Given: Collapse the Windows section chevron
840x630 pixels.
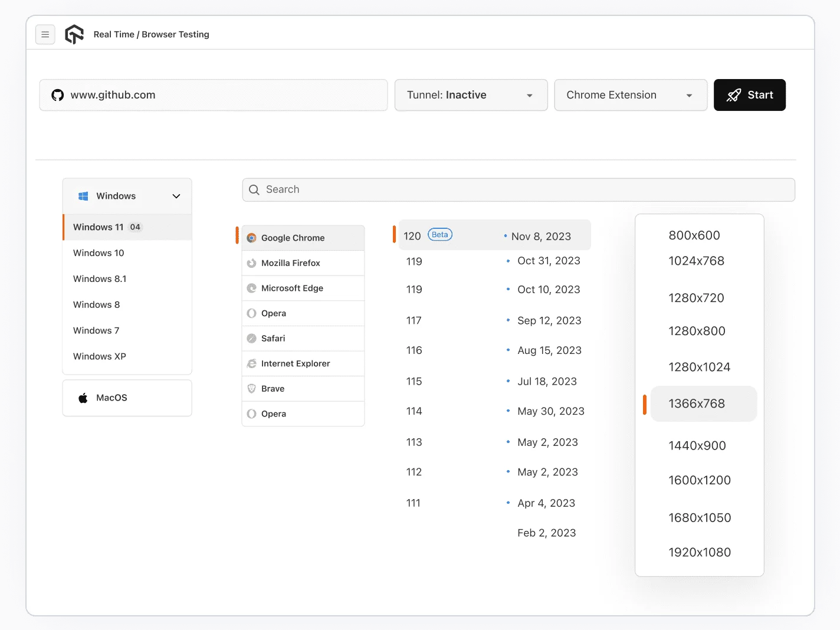Looking at the screenshot, I should pyautogui.click(x=176, y=195).
